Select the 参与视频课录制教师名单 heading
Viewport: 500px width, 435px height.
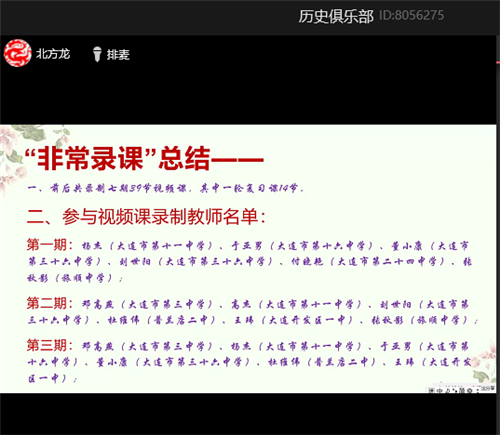pos(146,217)
